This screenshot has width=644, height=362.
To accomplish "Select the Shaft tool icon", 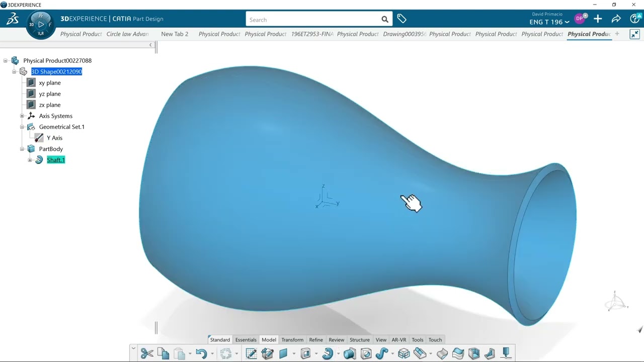I will pyautogui.click(x=328, y=353).
